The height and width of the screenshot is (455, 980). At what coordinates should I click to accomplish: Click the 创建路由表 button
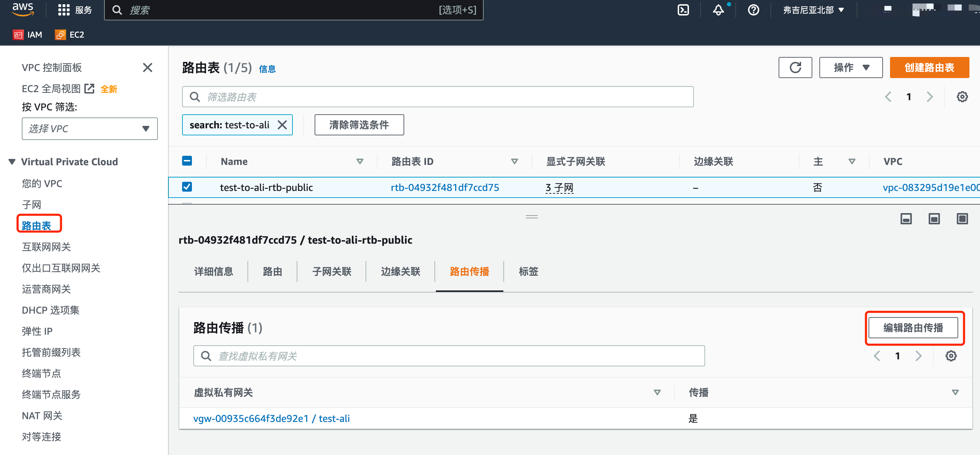(x=929, y=68)
